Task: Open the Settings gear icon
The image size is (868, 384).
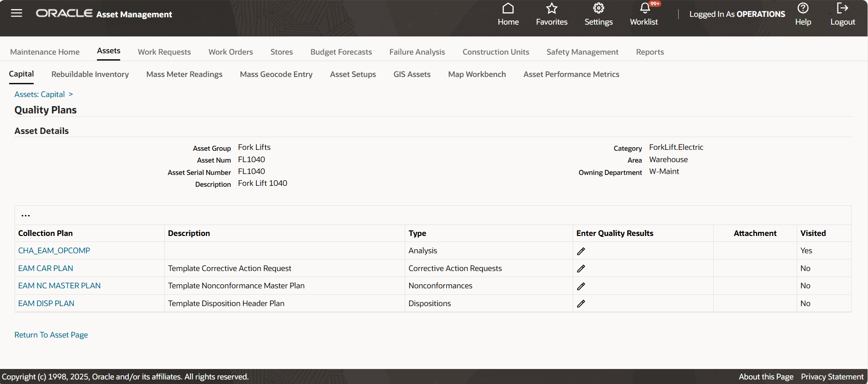Action: coord(598,9)
